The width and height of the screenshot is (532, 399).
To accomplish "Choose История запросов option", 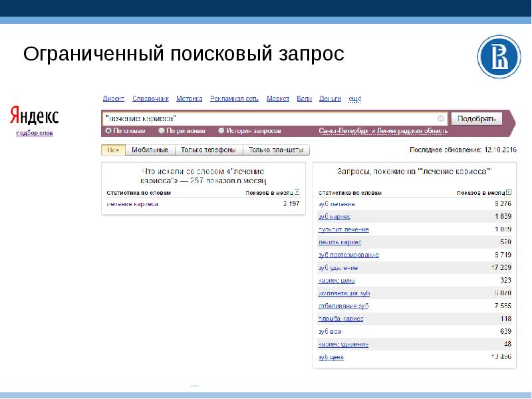I will click(x=221, y=129).
